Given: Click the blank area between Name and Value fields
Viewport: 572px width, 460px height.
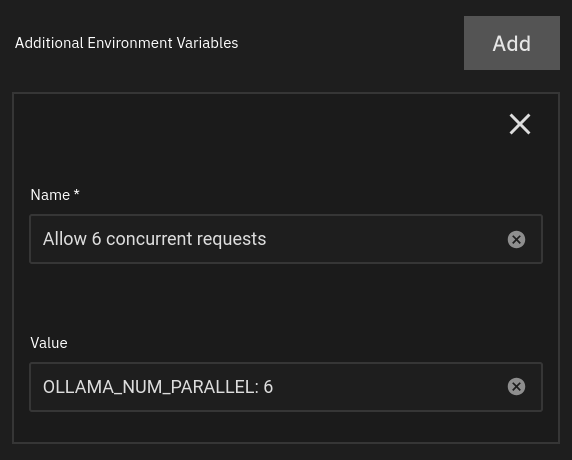Looking at the screenshot, I should 286,299.
